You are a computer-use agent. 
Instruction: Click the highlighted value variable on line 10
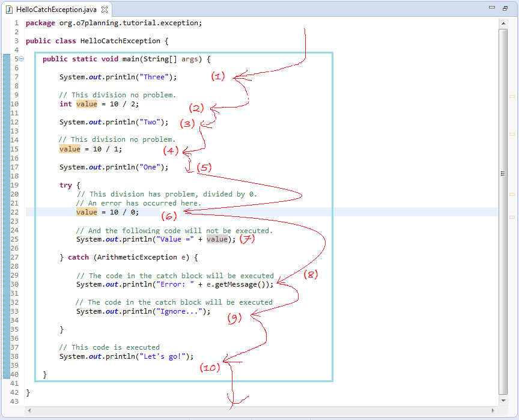point(86,104)
